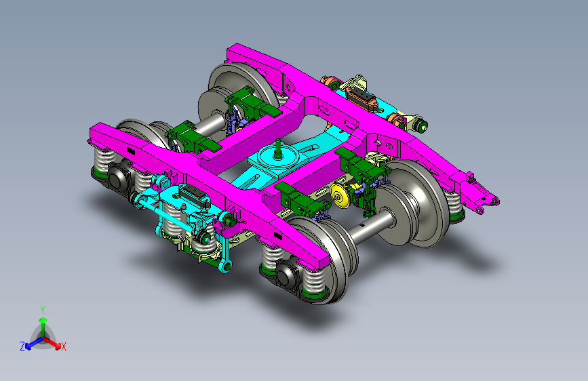Select the center pivot pin on the cyan plate
Viewport: 588px width, 381px height.
(x=278, y=149)
